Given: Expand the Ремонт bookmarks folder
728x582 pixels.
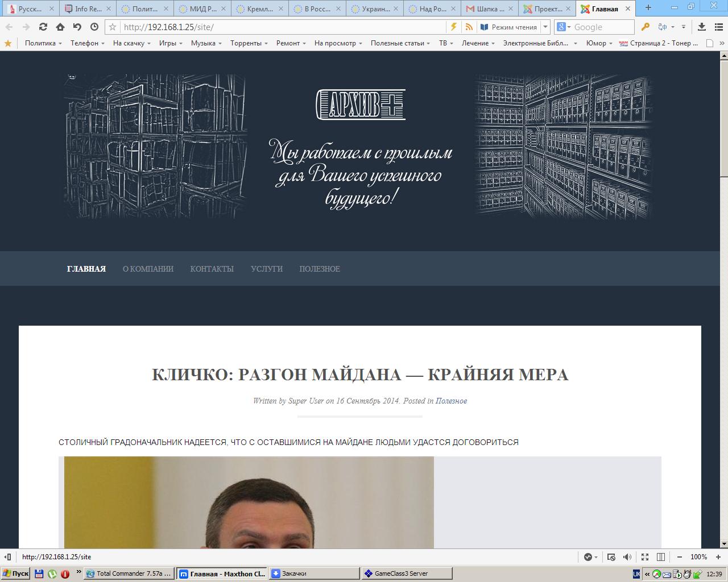Looking at the screenshot, I should coord(291,43).
